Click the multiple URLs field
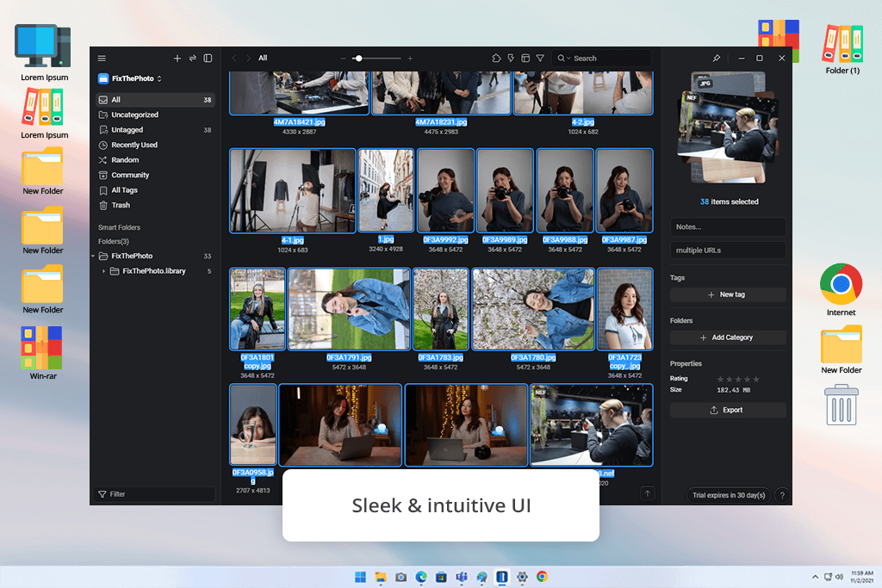Viewport: 882px width, 588px height. pos(728,251)
